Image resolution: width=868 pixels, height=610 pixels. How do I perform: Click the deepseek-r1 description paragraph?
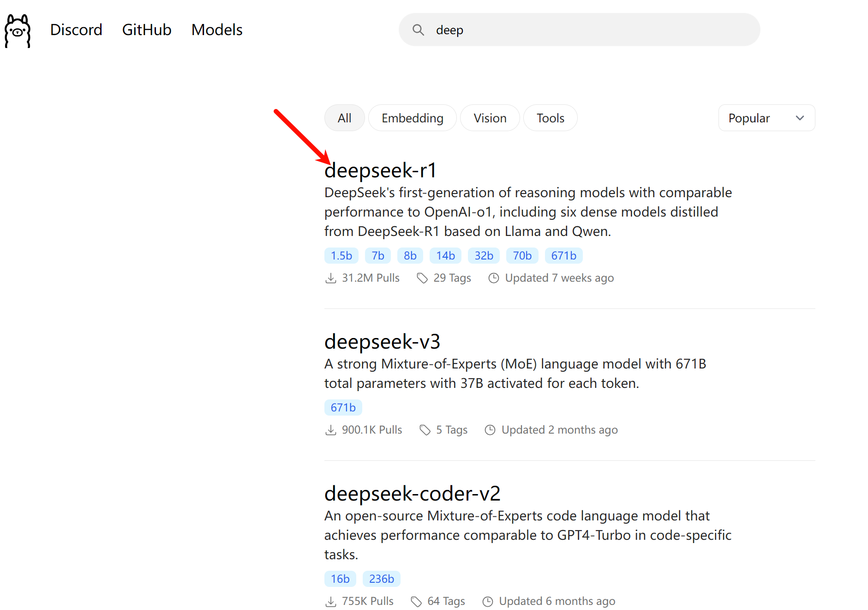tap(528, 212)
